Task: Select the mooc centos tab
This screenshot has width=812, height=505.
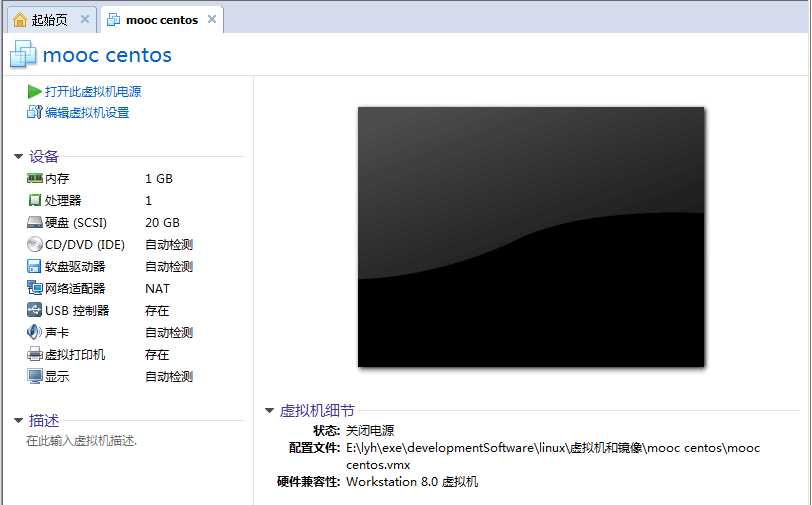Action: click(x=162, y=20)
